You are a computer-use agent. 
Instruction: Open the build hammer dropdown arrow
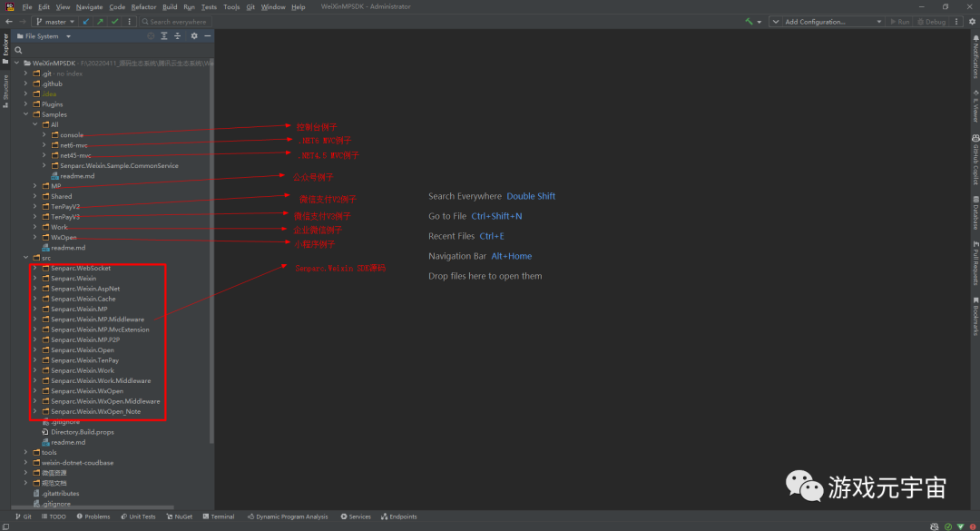(x=759, y=22)
